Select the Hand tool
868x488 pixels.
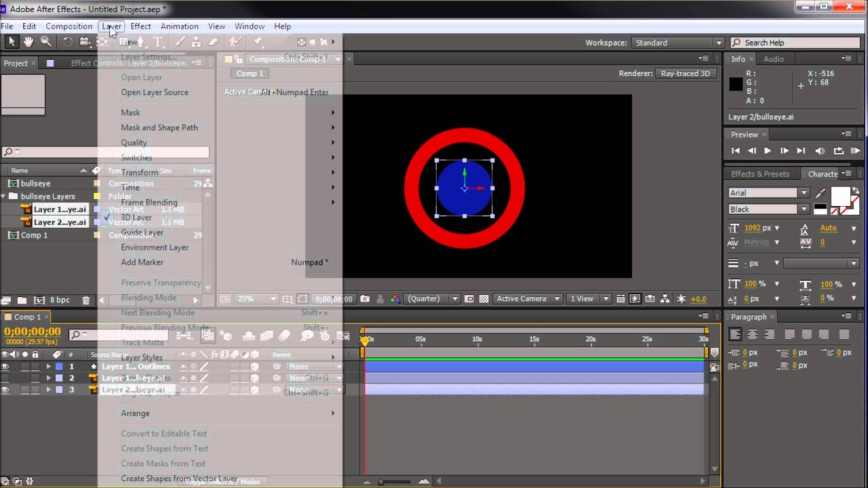pyautogui.click(x=28, y=42)
